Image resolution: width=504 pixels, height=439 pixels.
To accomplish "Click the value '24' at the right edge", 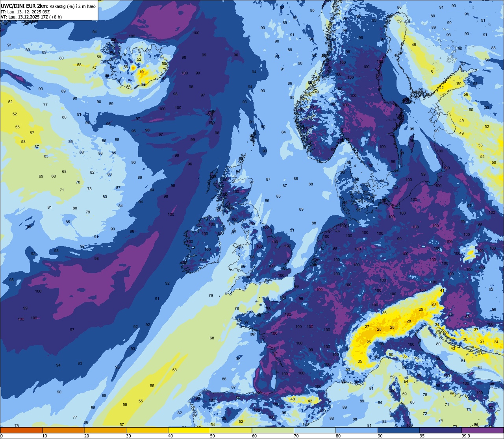I will click(x=496, y=342).
